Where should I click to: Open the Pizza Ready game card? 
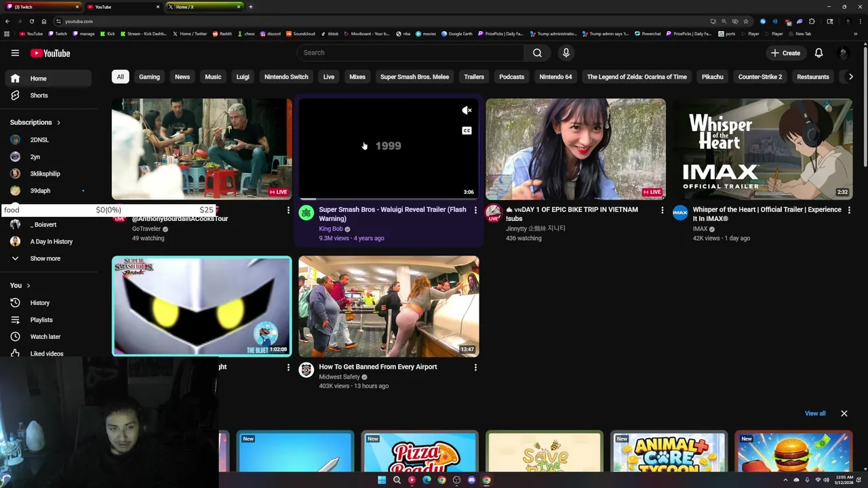tap(420, 451)
